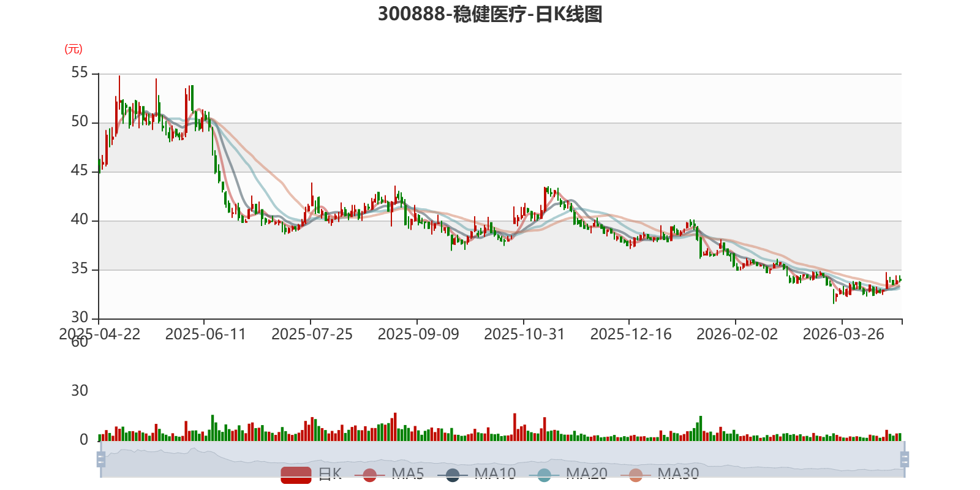This screenshot has width=980, height=490.
Task: Click the 0 label on volume axis
Action: click(84, 440)
